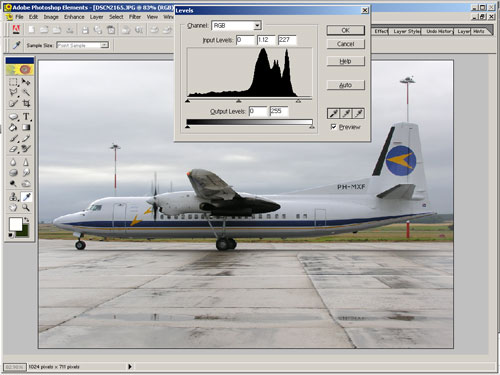Select the Paint Bucket tool
Image resolution: width=500 pixels, height=375 pixels.
tap(13, 127)
